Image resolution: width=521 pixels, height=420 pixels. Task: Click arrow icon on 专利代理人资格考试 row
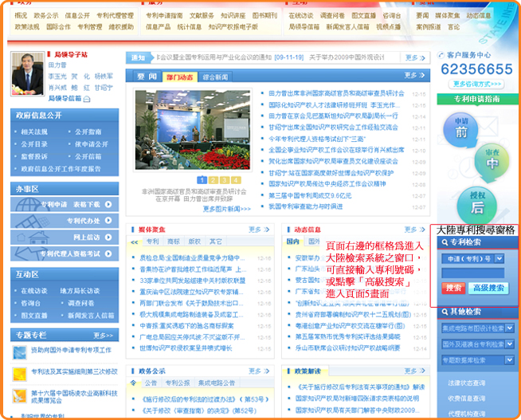[108, 253]
